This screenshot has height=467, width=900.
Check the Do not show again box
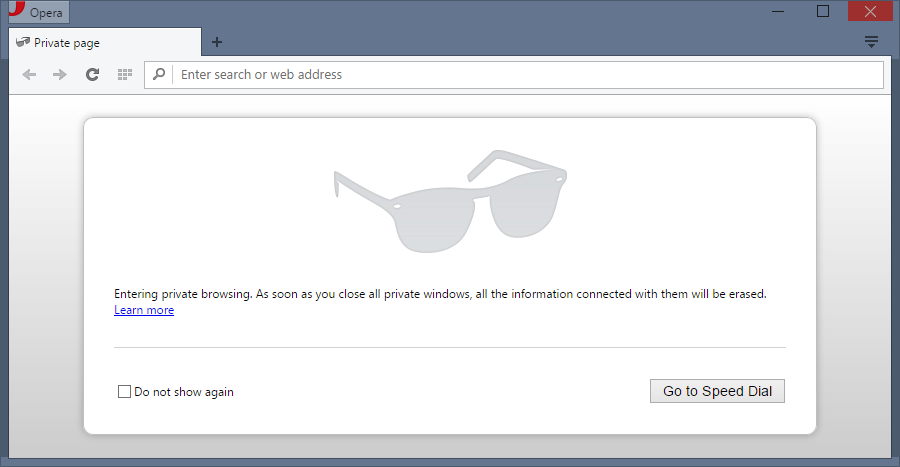point(124,392)
